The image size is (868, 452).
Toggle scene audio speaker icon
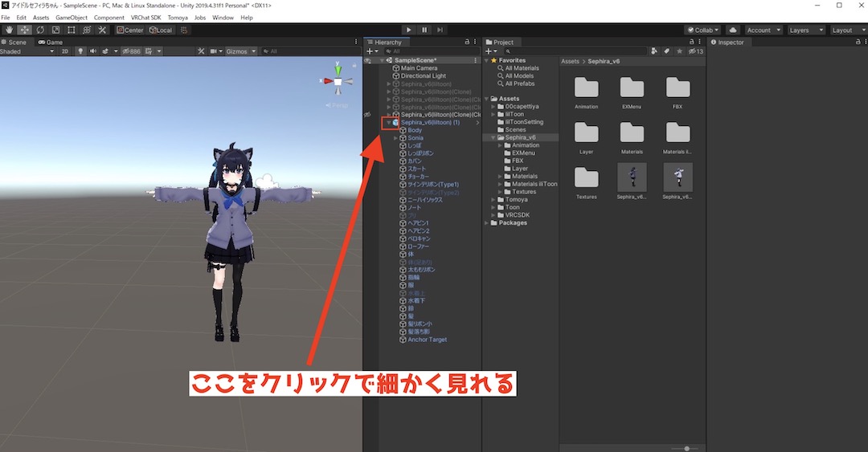92,51
